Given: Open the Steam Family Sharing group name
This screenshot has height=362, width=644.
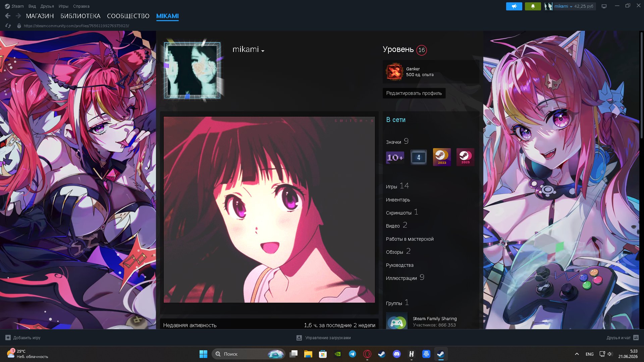Looking at the screenshot, I should pos(435,318).
